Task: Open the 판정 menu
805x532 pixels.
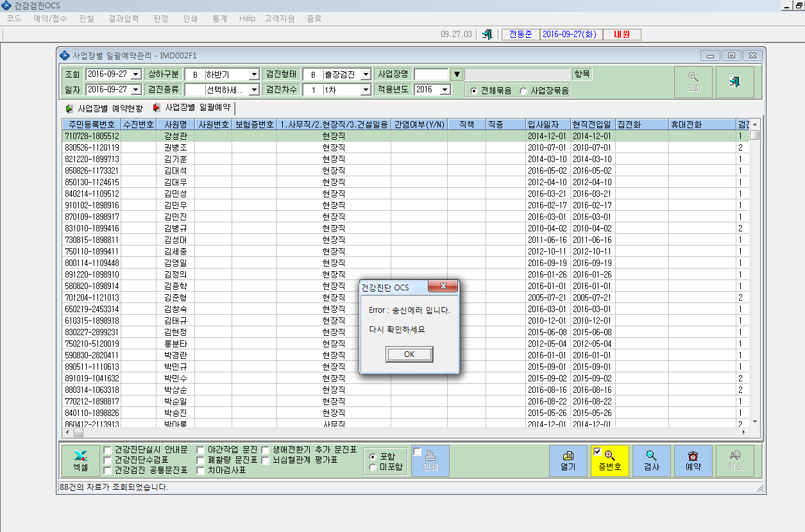Action: 161,19
